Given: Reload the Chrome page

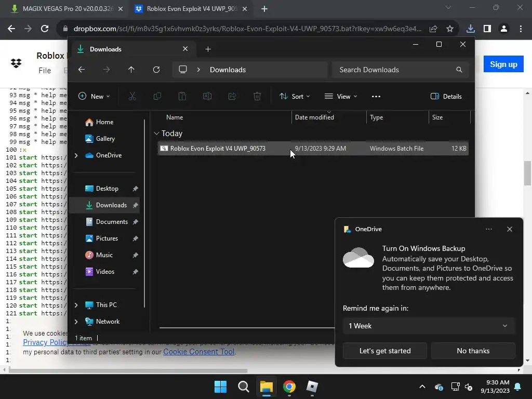Looking at the screenshot, I should click(x=45, y=29).
